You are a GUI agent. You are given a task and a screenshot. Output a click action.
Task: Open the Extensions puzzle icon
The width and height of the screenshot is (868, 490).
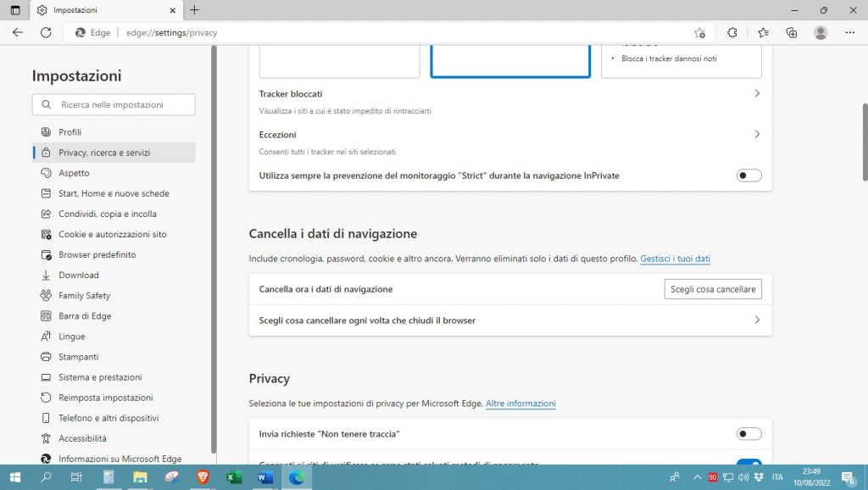click(x=732, y=32)
